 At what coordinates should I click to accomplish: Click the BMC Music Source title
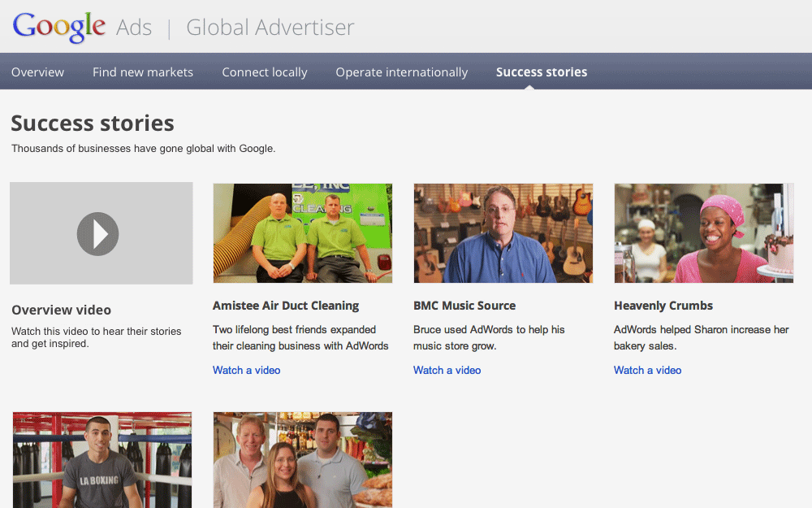(x=464, y=306)
